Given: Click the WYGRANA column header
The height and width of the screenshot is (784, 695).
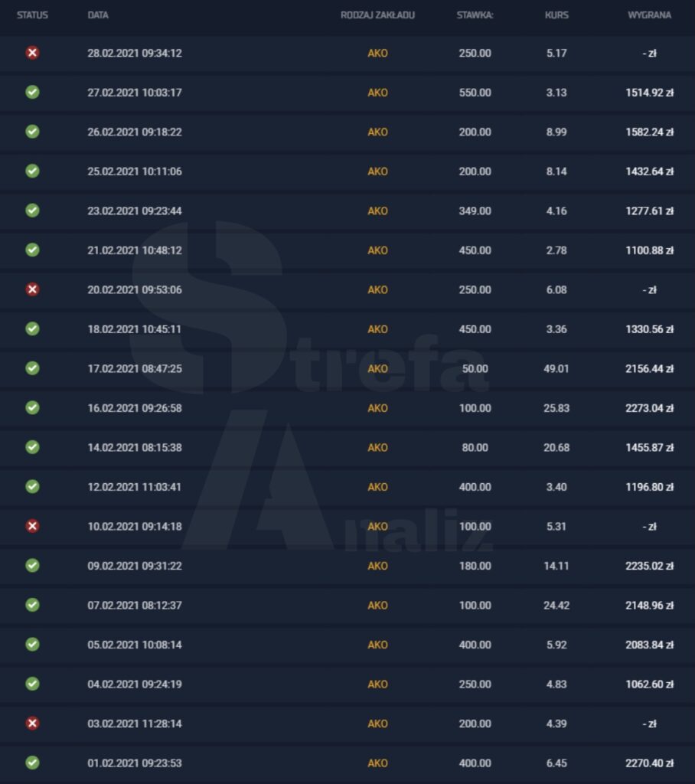Looking at the screenshot, I should click(649, 15).
